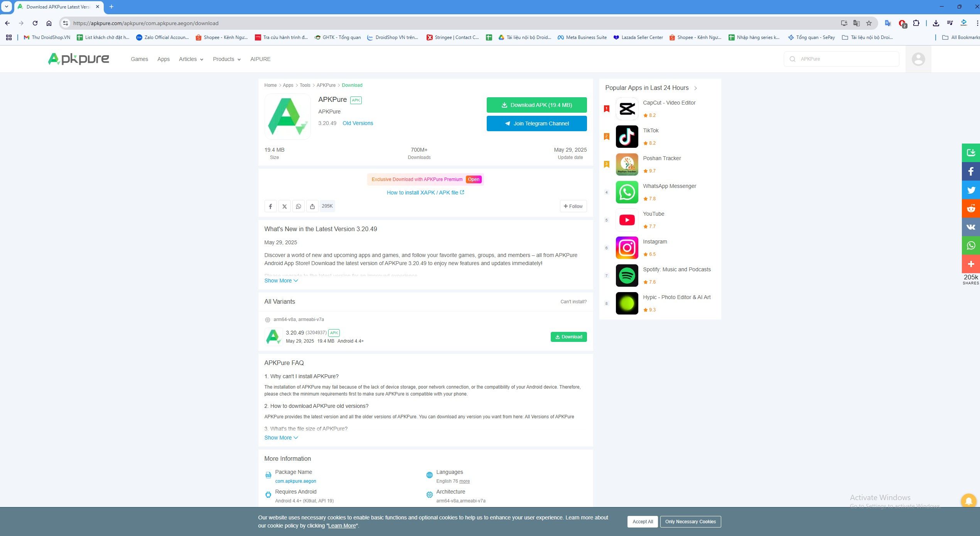Open the WhatsApp Messenger app icon
The image size is (980, 536).
tap(627, 192)
